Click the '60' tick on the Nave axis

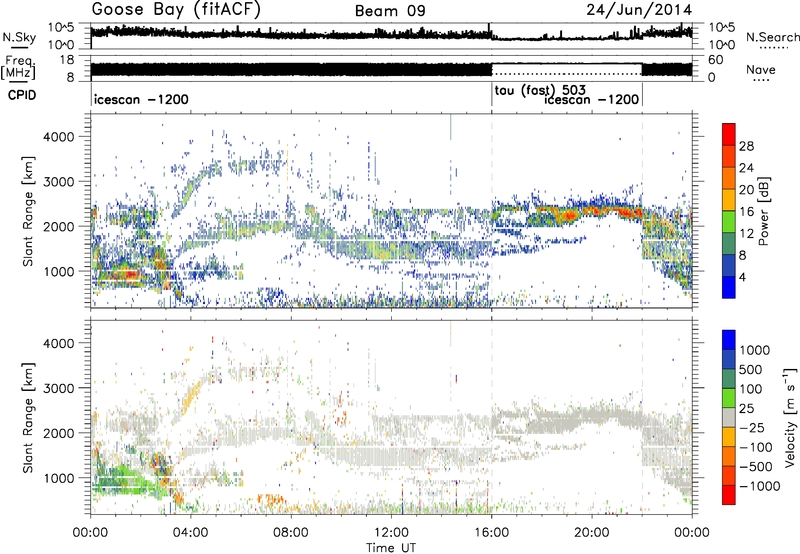tap(716, 60)
